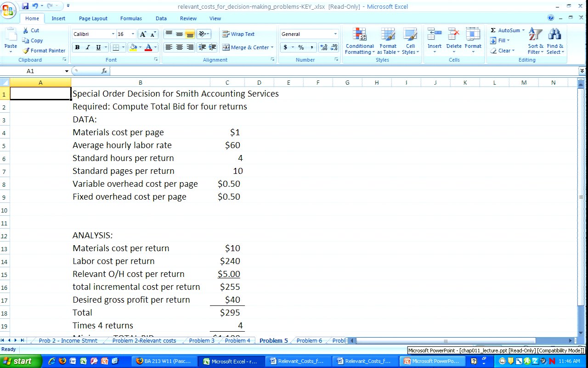
Task: Open the Calibri font name dropdown
Action: point(113,34)
